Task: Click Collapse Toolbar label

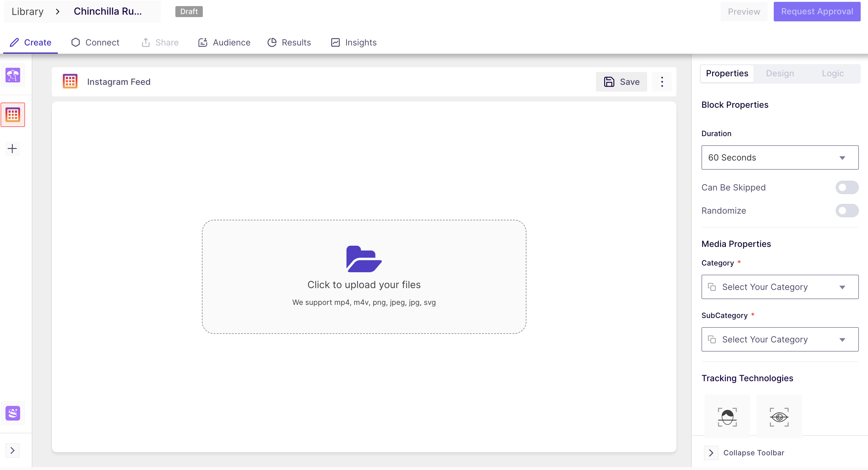Action: click(753, 453)
